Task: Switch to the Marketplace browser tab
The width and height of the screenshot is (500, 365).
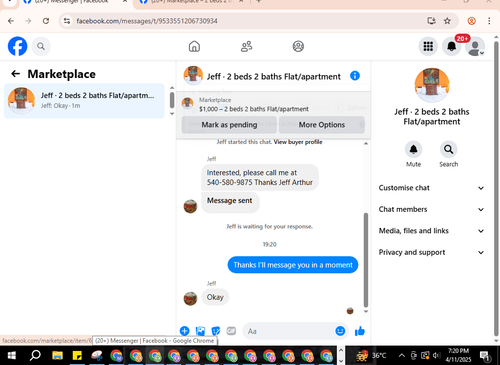Action: pos(192,2)
